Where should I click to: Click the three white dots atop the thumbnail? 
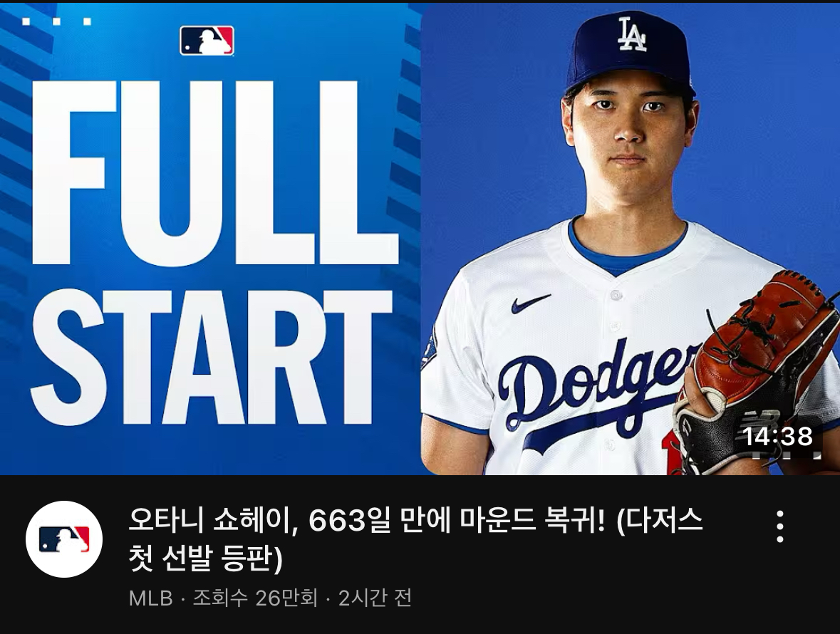coord(56,21)
